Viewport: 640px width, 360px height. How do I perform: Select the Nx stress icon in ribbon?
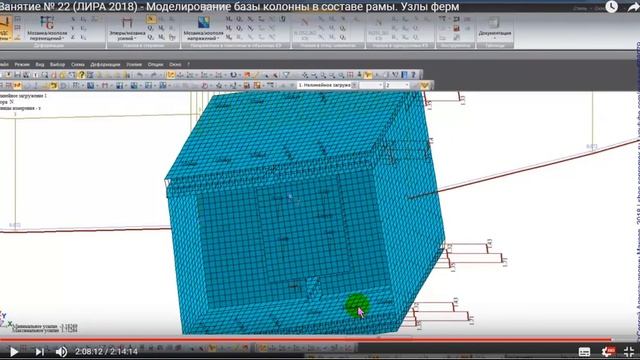(x=250, y=19)
